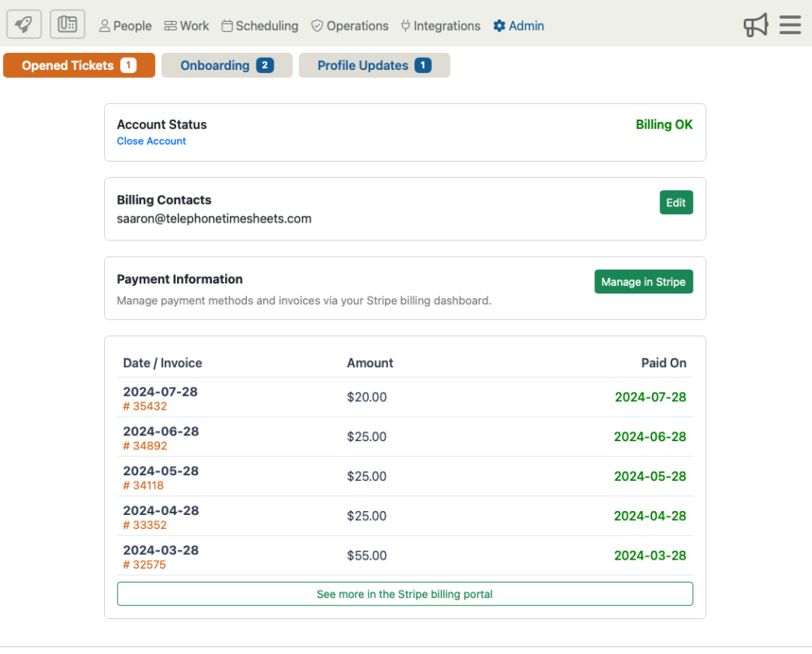Open the Work menu
Image resolution: width=812 pixels, height=654 pixels.
click(x=186, y=26)
